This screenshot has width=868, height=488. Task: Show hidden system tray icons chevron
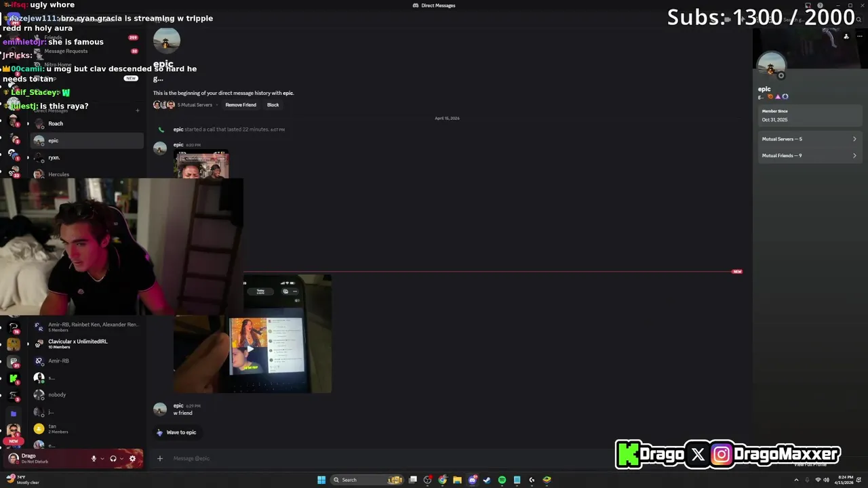coord(797,480)
